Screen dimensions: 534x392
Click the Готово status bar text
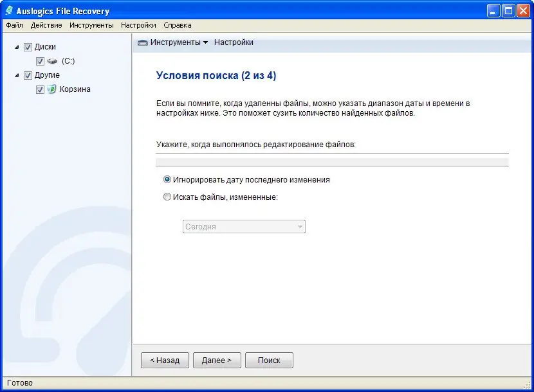pyautogui.click(x=20, y=383)
